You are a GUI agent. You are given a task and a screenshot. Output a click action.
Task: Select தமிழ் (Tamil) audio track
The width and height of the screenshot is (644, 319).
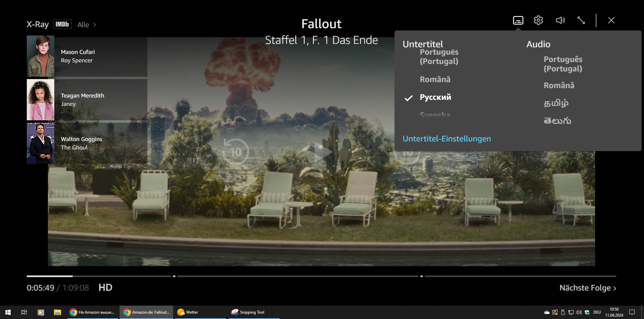pos(556,103)
